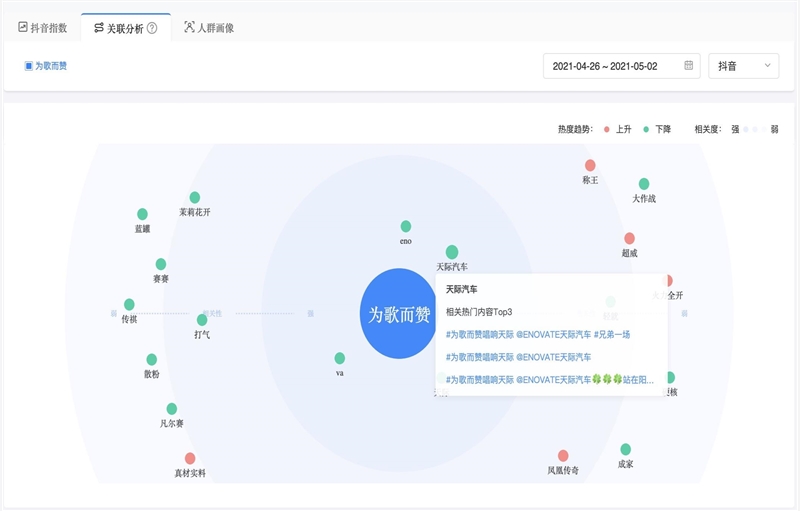800x511 pixels.
Task: Click the help question-mark icon beside 关联分析
Action: click(x=152, y=29)
